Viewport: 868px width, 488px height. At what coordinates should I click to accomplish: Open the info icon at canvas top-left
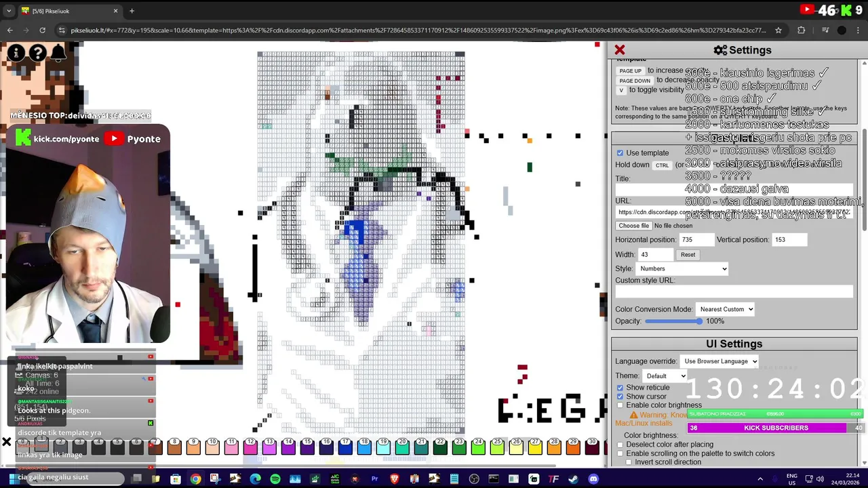(x=16, y=53)
